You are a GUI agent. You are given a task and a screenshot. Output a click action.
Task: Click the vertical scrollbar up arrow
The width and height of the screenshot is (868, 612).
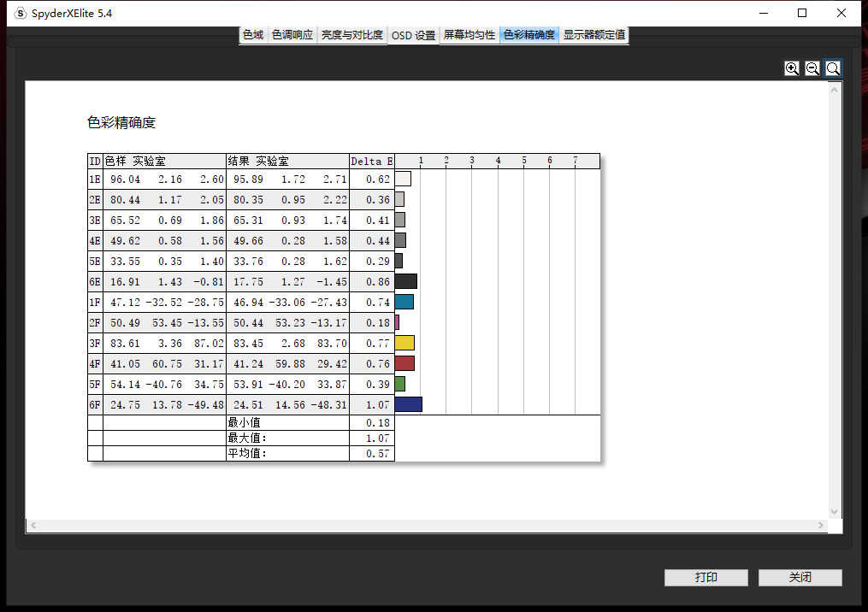pos(835,89)
